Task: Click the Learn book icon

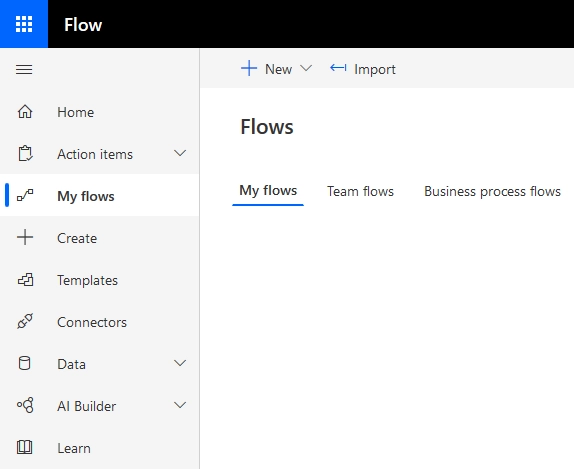Action: [25, 447]
